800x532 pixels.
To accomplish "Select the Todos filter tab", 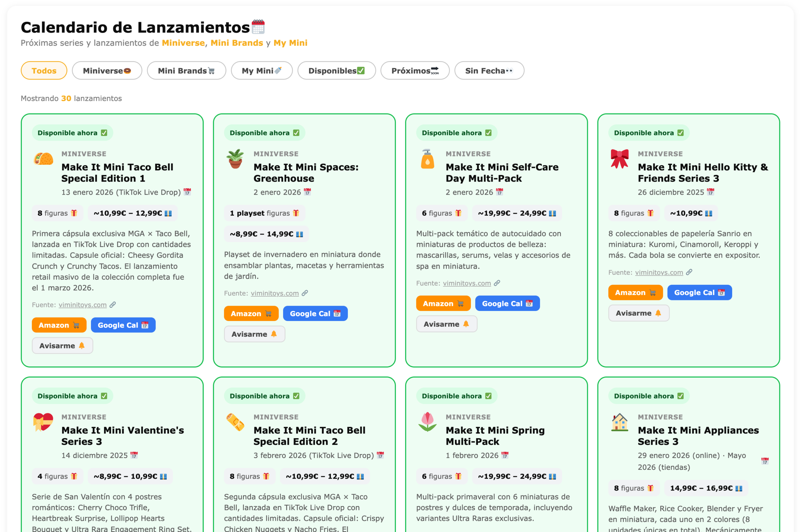I will coord(44,71).
